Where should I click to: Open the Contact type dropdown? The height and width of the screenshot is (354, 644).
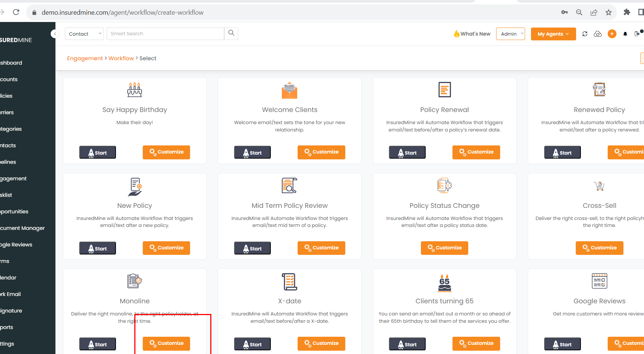pos(84,34)
